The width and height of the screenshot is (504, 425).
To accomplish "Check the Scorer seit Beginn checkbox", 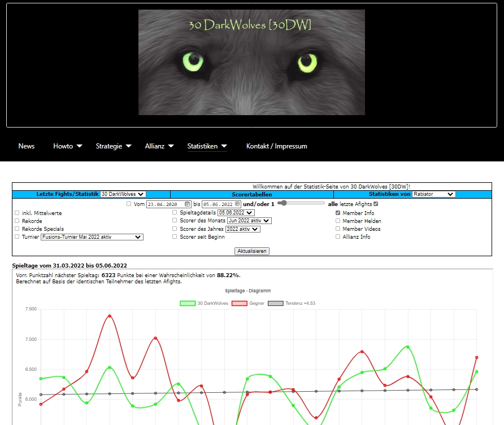I will click(175, 237).
